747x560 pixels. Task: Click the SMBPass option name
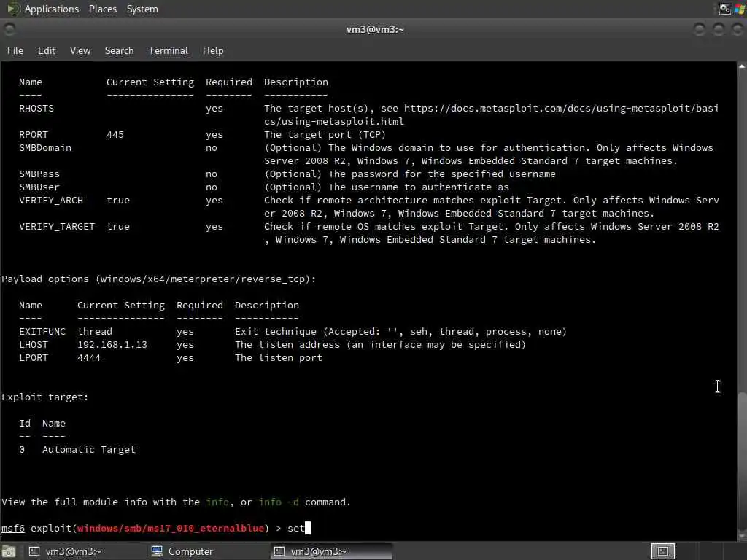coord(39,174)
